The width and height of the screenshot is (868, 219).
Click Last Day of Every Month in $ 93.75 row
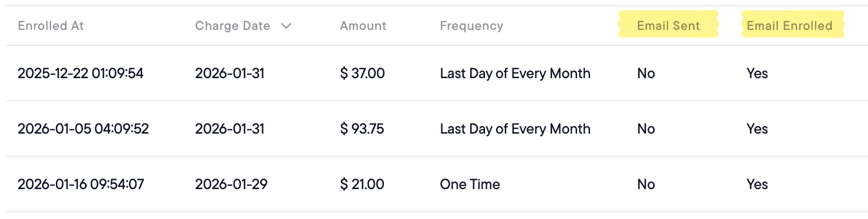tap(515, 129)
